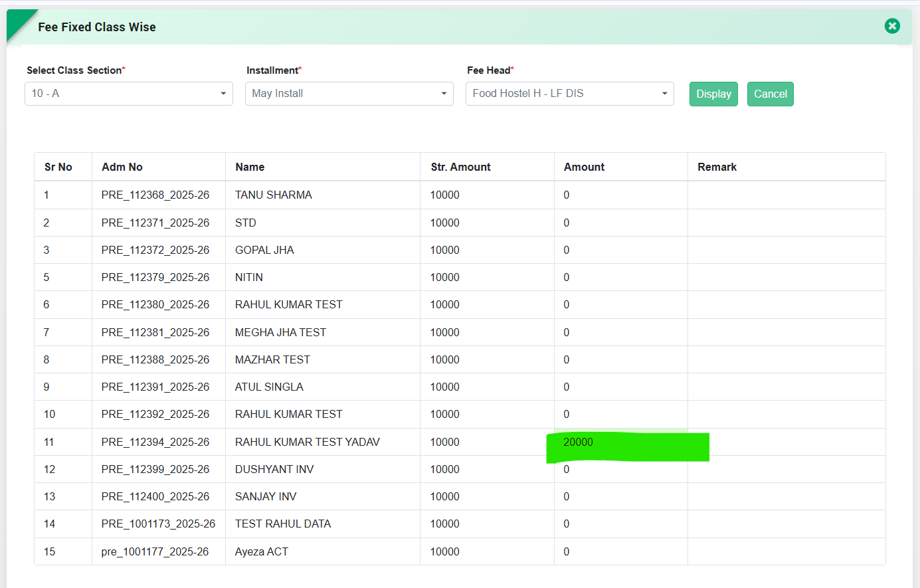Image resolution: width=920 pixels, height=588 pixels.
Task: Select the name Ayeza ACT
Action: click(x=262, y=551)
